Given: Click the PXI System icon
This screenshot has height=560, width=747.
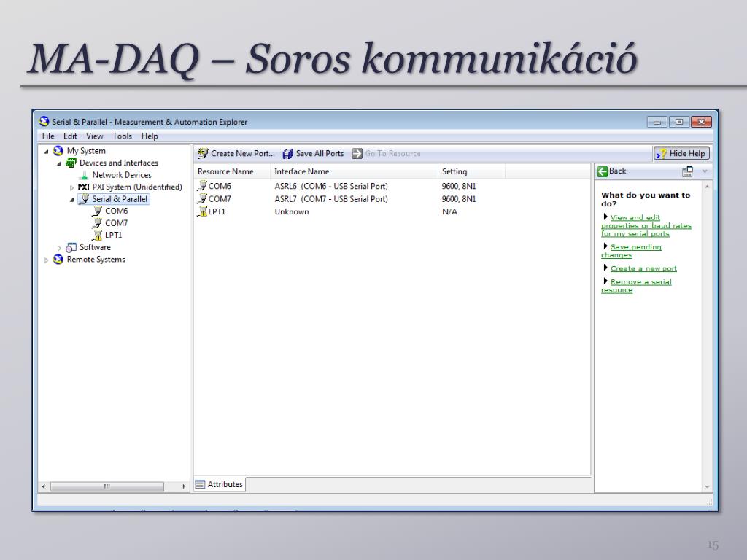Looking at the screenshot, I should point(83,187).
